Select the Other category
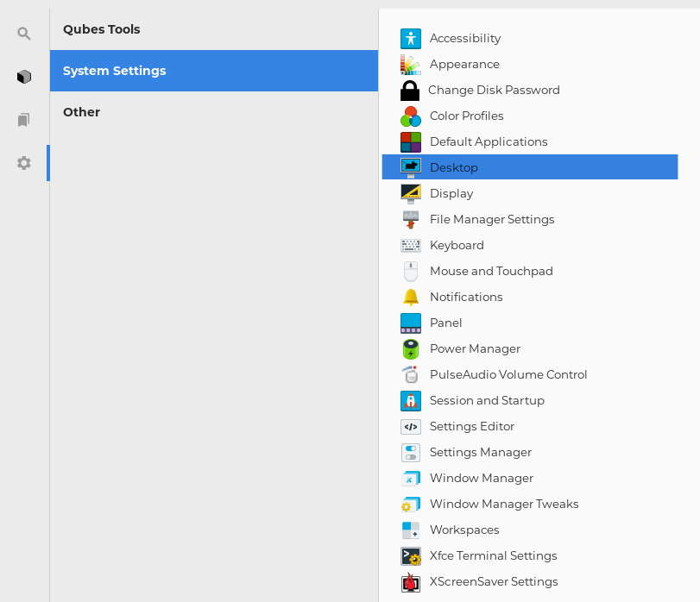Image resolution: width=700 pixels, height=602 pixels. [x=81, y=112]
